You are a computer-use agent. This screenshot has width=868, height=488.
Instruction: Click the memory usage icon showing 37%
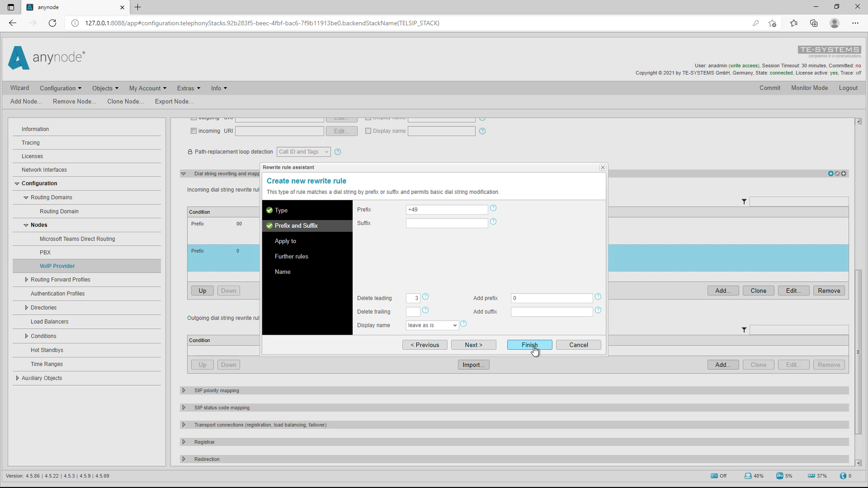811,476
